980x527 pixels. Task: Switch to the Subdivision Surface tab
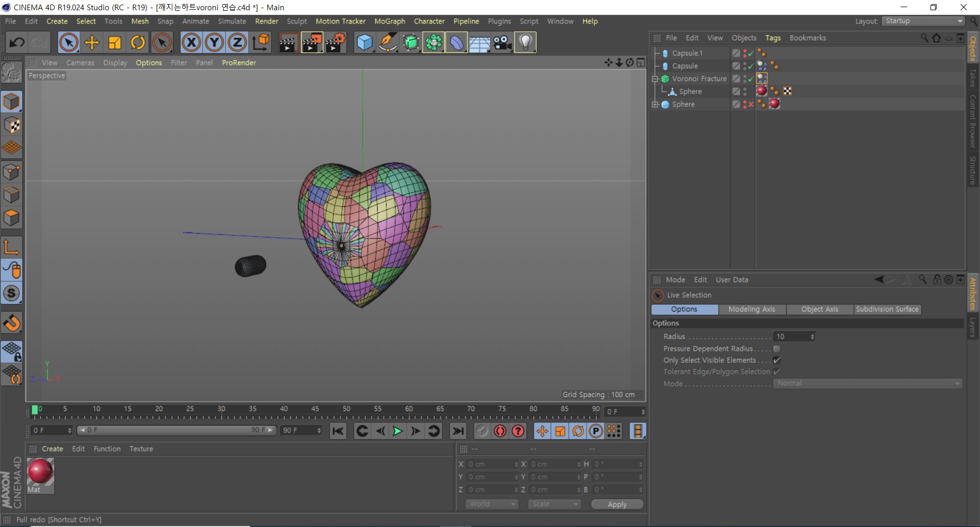887,309
